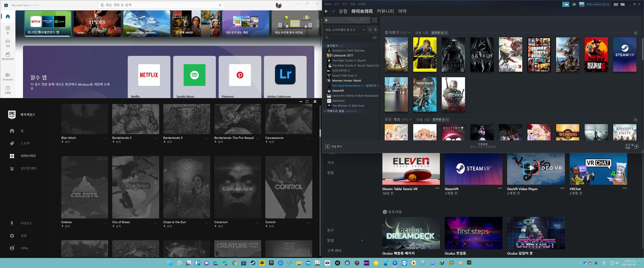Open The Witcher 3 cover in favorites

(x=453, y=94)
